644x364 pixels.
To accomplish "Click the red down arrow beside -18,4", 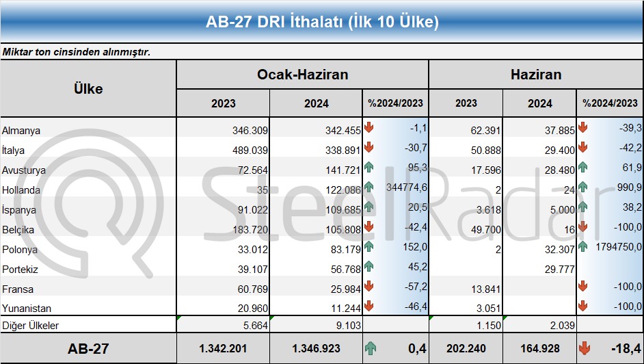I will pyautogui.click(x=585, y=348).
